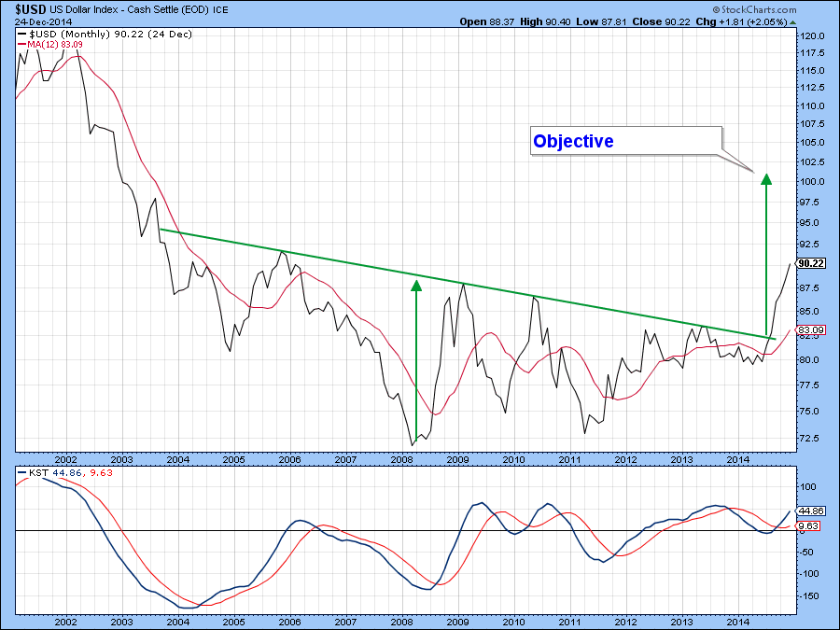Click the 100.0 level on price axis
Image resolution: width=840 pixels, height=630 pixels.
[812, 181]
